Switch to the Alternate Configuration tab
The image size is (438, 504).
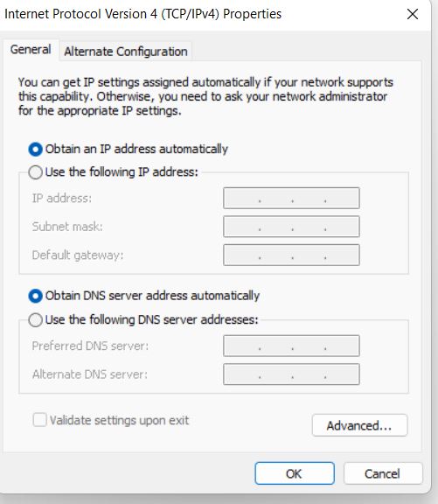(x=126, y=52)
